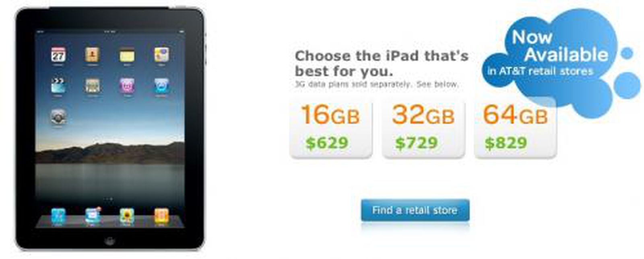The image size is (644, 259).
Task: Tap the YouTube app icon
Action: tap(93, 86)
